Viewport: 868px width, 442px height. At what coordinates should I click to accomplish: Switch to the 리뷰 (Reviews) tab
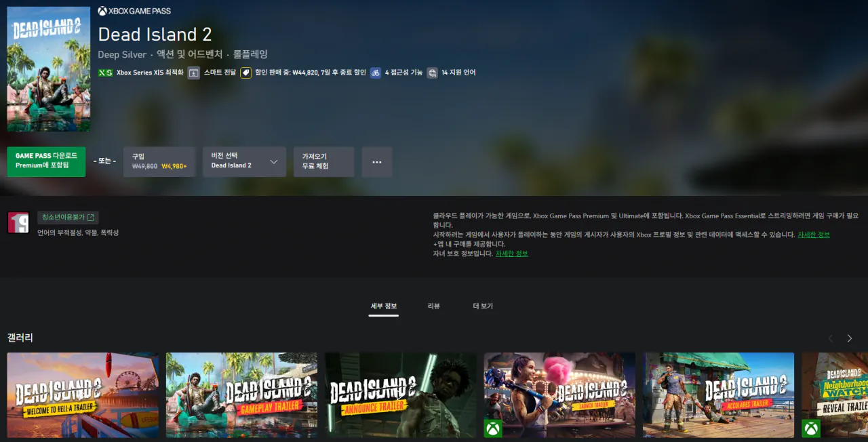[434, 306]
